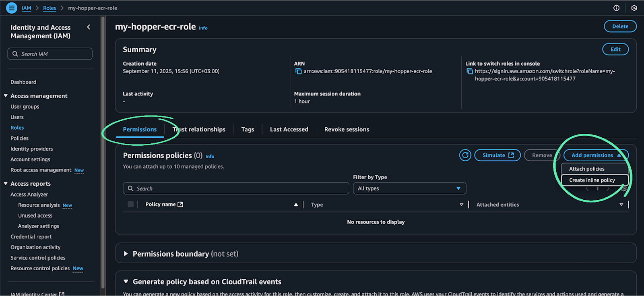The height and width of the screenshot is (296, 644).
Task: Collapse the Access reports sidebar group
Action: click(6, 184)
